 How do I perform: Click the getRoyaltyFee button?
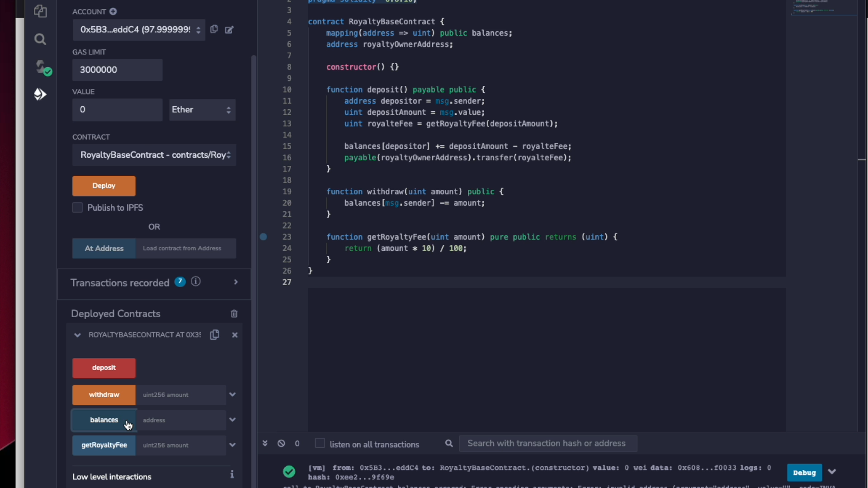[104, 446]
